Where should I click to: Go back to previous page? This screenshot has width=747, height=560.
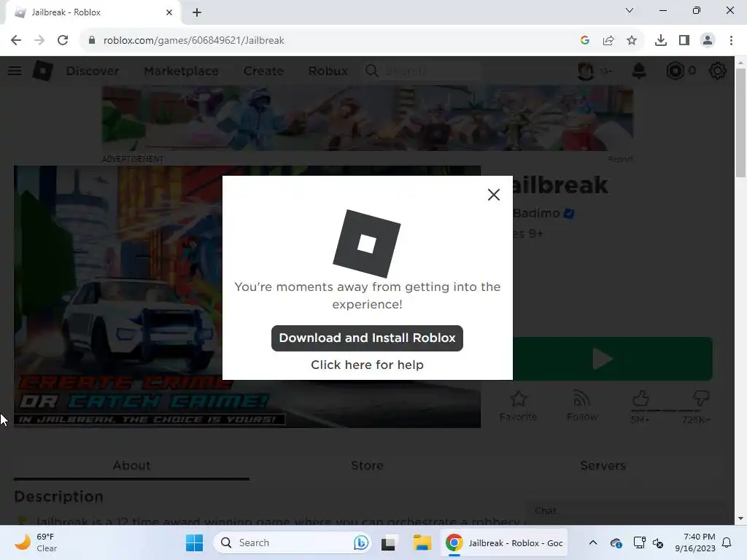tap(16, 40)
